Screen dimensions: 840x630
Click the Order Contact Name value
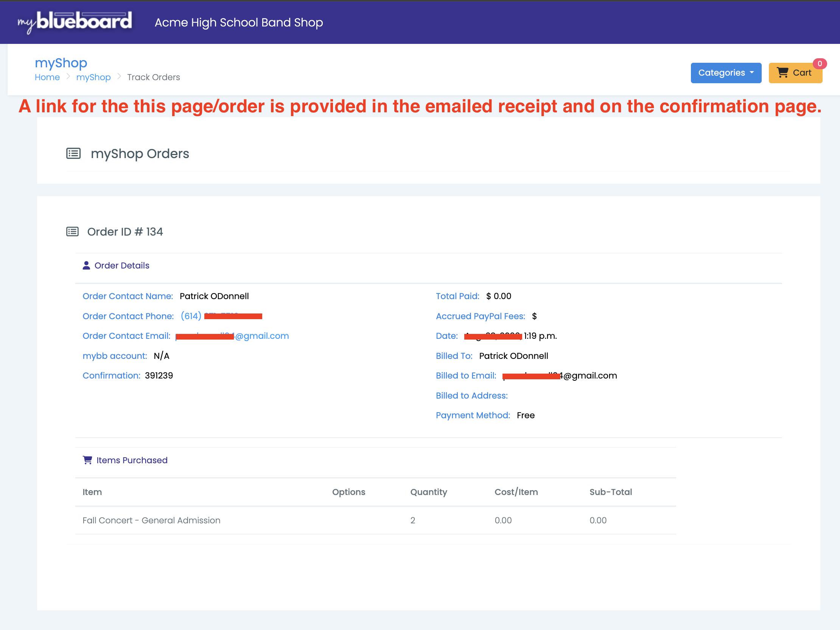click(x=214, y=296)
